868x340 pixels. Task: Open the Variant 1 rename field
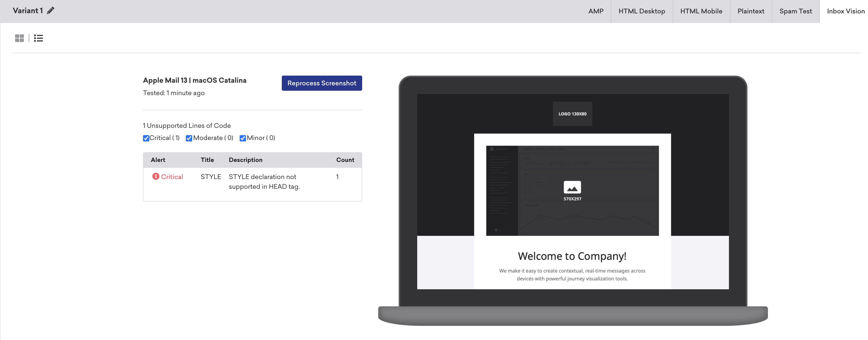click(51, 10)
